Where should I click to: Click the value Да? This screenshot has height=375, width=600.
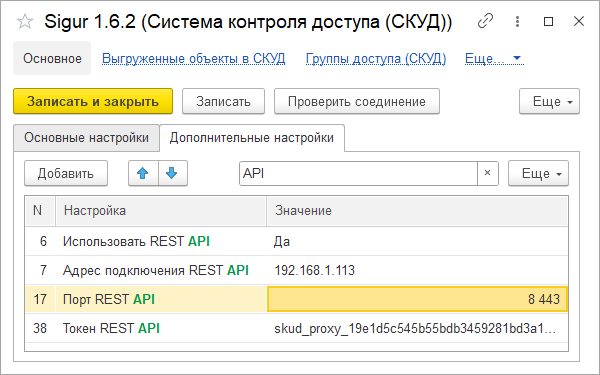pos(282,241)
